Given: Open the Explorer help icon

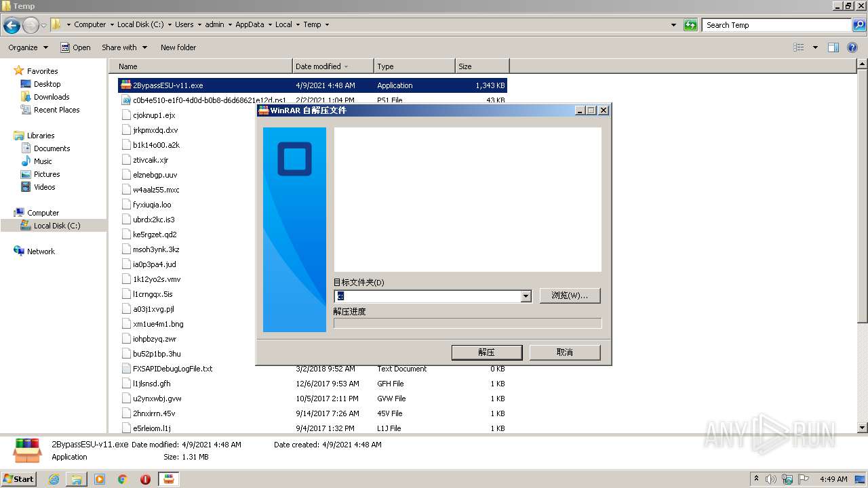Looking at the screenshot, I should coord(854,47).
